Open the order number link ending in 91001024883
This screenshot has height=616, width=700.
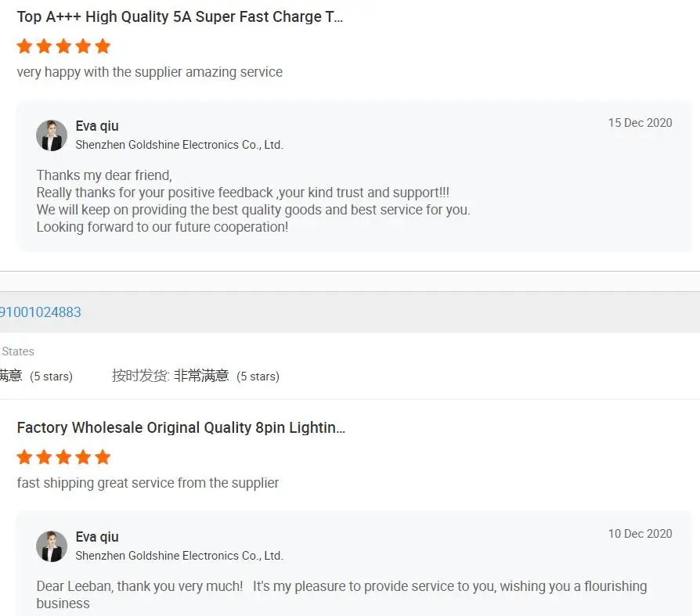pyautogui.click(x=40, y=312)
